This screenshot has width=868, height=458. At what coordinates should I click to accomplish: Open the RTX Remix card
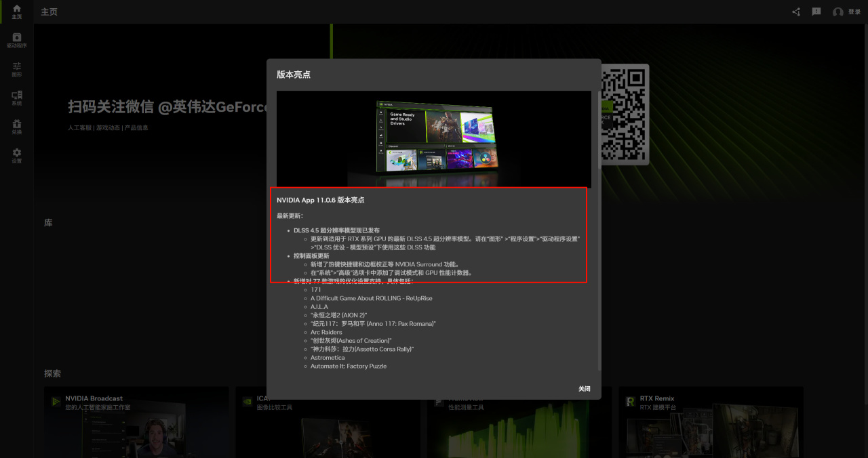(711, 422)
